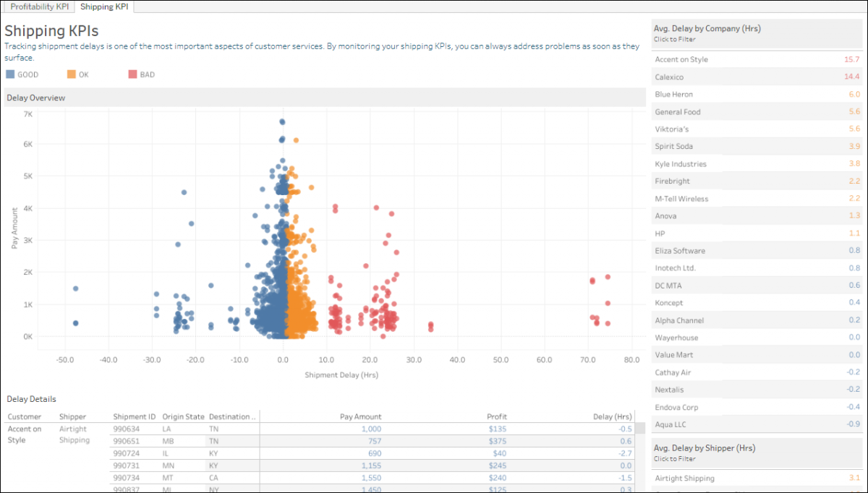Click the Delay (Hrs) column header

click(612, 416)
